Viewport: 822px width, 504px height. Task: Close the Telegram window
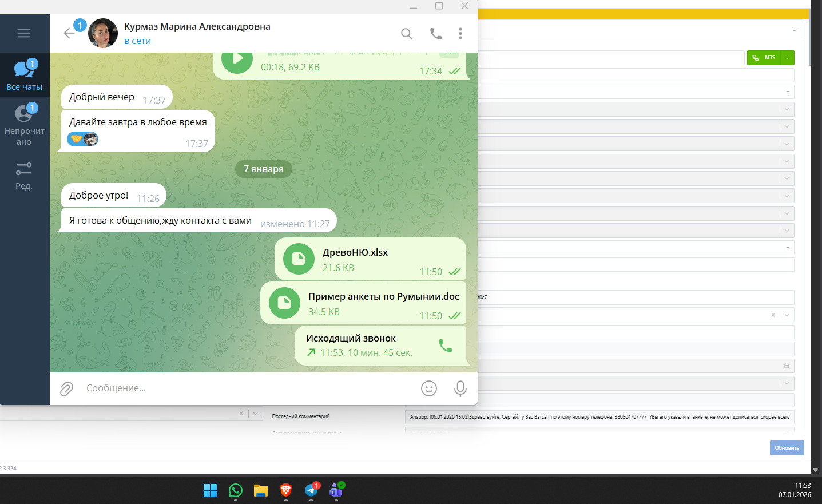(x=464, y=6)
